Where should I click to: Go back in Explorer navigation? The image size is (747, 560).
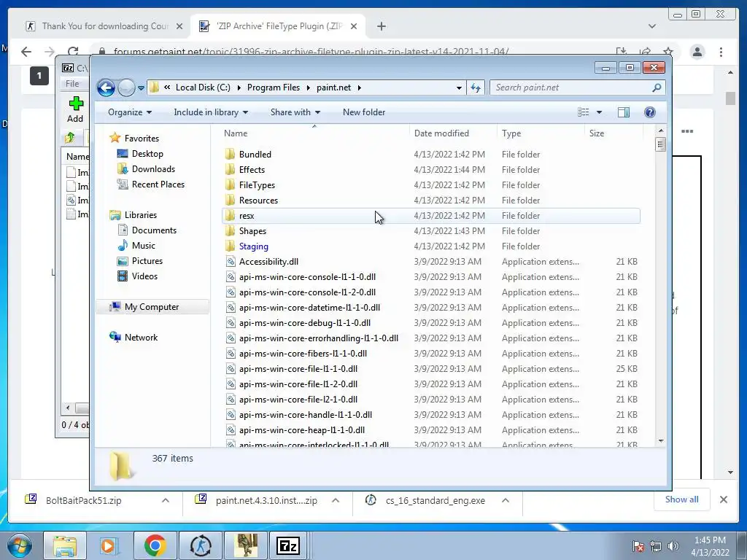[x=106, y=87]
